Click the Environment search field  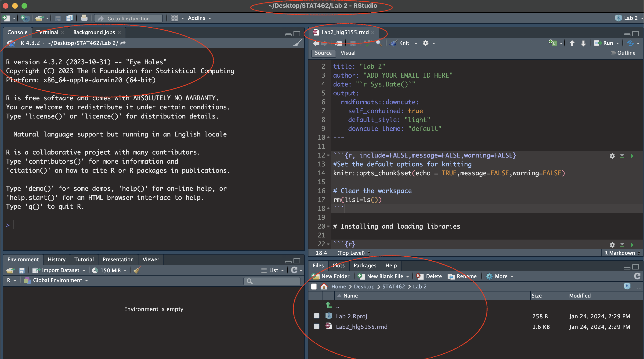[272, 281]
